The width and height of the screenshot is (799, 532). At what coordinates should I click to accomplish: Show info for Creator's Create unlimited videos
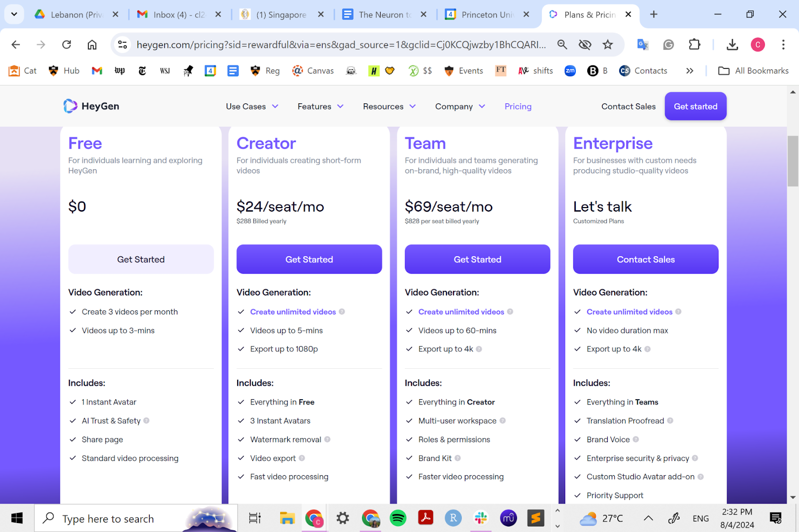[x=342, y=312]
